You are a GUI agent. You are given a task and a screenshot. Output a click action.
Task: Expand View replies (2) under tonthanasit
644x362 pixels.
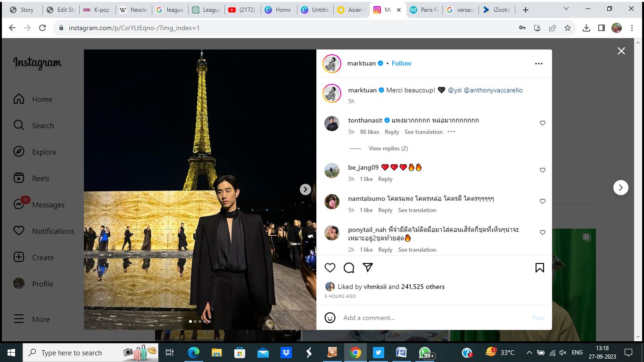[388, 148]
